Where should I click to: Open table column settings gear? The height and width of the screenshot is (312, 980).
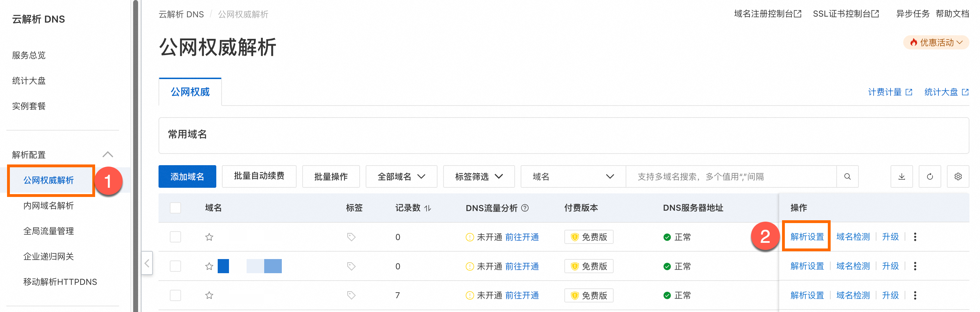click(x=957, y=176)
